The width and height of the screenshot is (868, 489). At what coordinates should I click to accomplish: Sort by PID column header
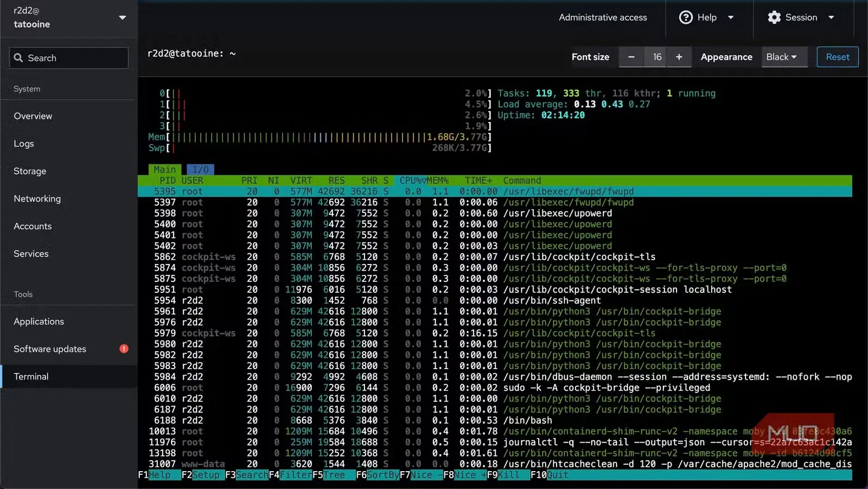(x=168, y=181)
